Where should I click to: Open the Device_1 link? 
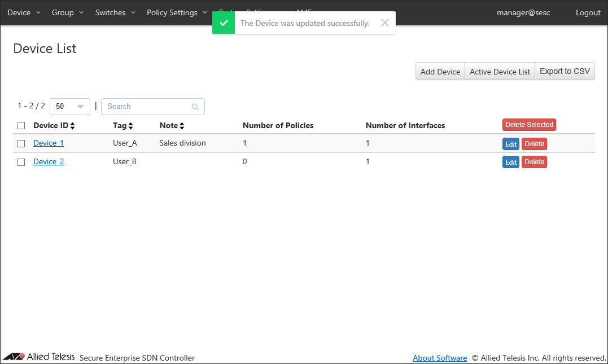coord(49,143)
